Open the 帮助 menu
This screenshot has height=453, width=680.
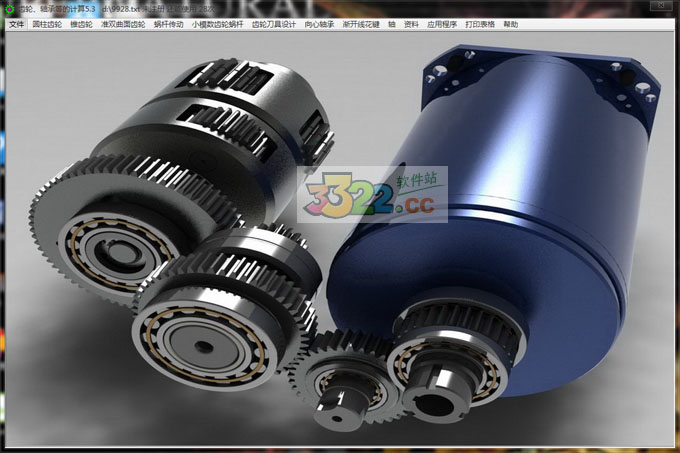[x=511, y=24]
